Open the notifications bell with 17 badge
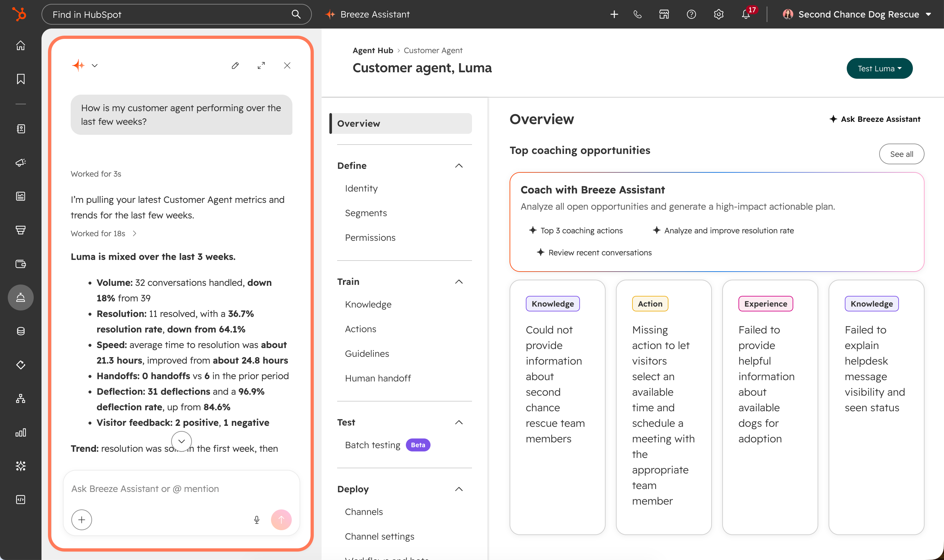Viewport: 944px width, 560px height. [747, 14]
